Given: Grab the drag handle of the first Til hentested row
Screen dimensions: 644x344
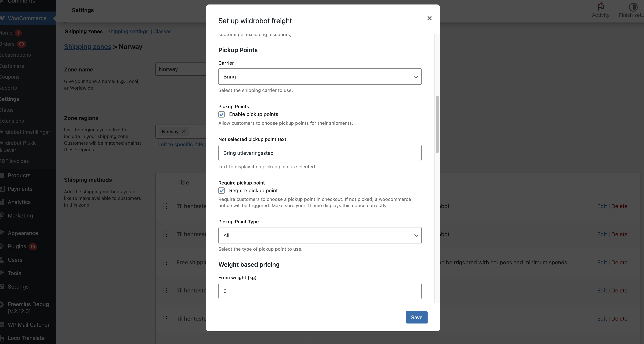Looking at the screenshot, I should [165, 206].
